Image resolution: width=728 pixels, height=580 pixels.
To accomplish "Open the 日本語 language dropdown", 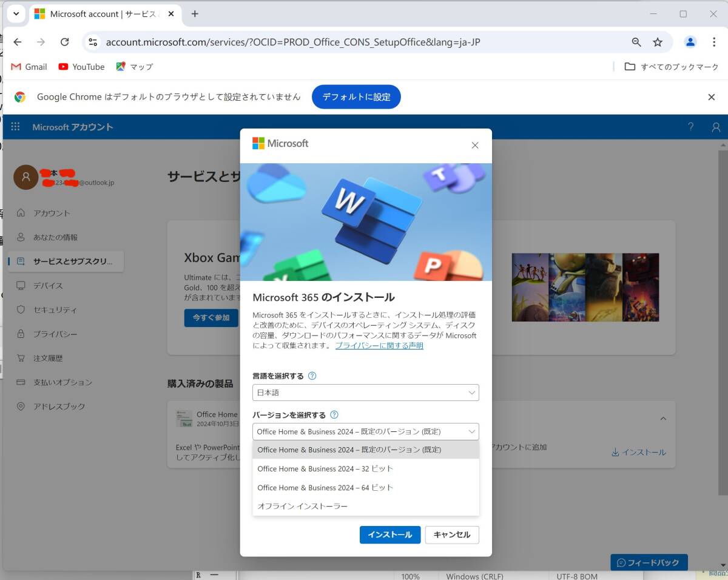I will [366, 393].
